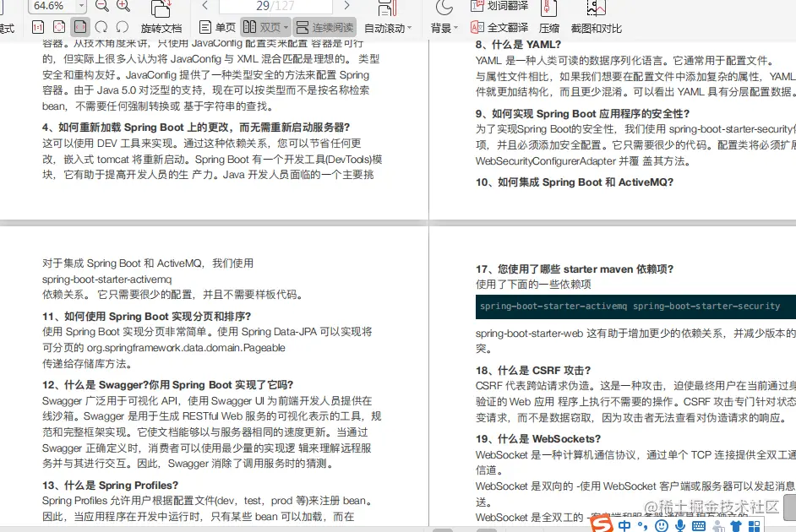Click the zoom in magnifier icon
The image size is (796, 532).
tap(123, 6)
